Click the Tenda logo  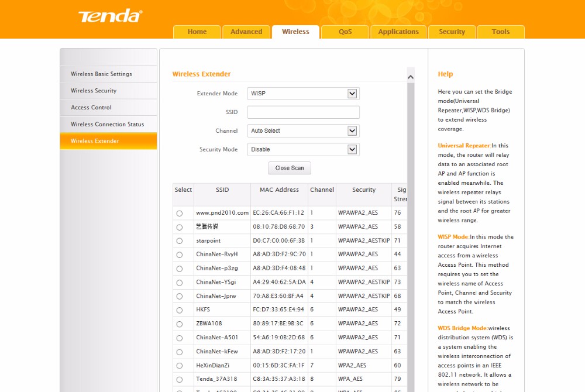tap(110, 16)
